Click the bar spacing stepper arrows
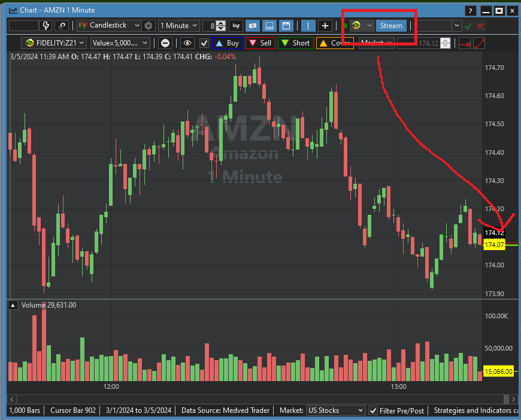 (220, 26)
